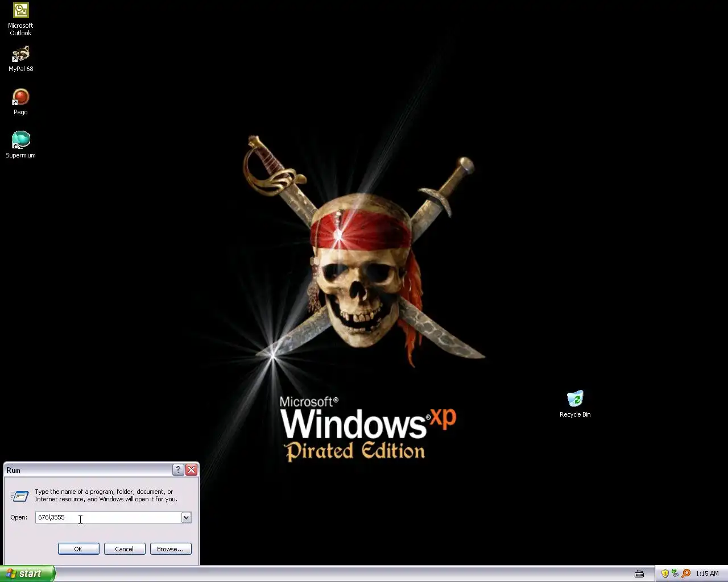The width and height of the screenshot is (728, 582).
Task: Click the Safely Remove Hardware tray icon
Action: (675, 573)
